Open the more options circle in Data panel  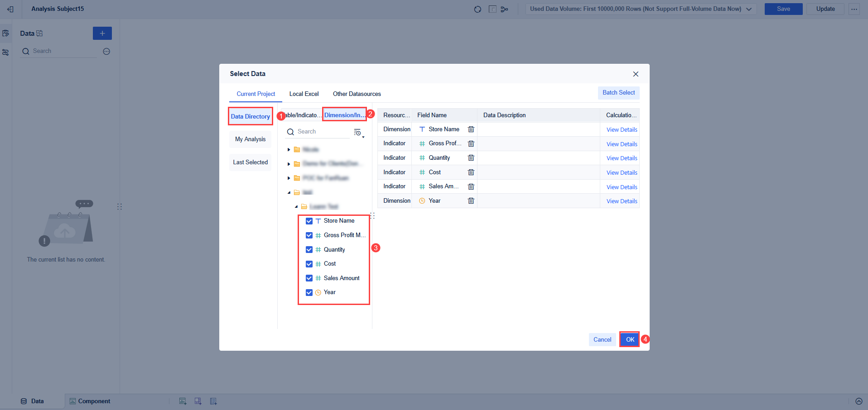106,52
